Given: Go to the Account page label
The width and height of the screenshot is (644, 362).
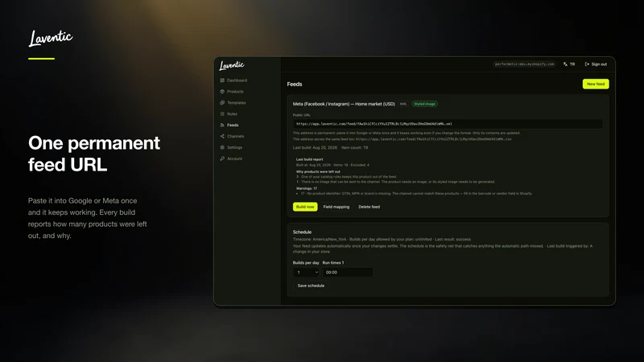Looking at the screenshot, I should click(x=234, y=158).
